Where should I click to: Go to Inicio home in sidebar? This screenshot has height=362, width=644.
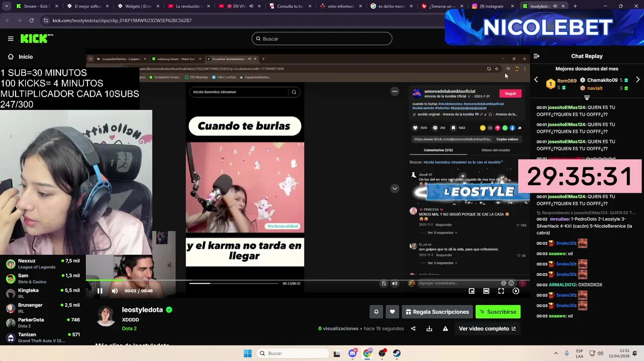click(20, 57)
